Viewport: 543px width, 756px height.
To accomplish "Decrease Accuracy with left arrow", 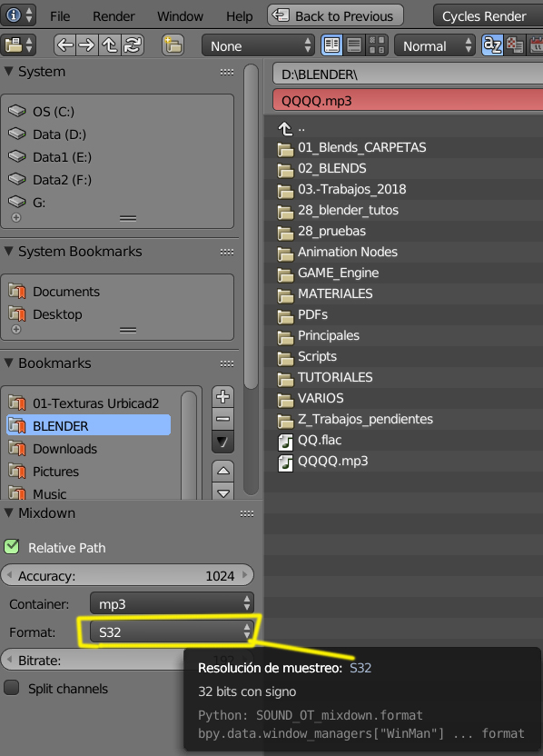I will point(9,575).
